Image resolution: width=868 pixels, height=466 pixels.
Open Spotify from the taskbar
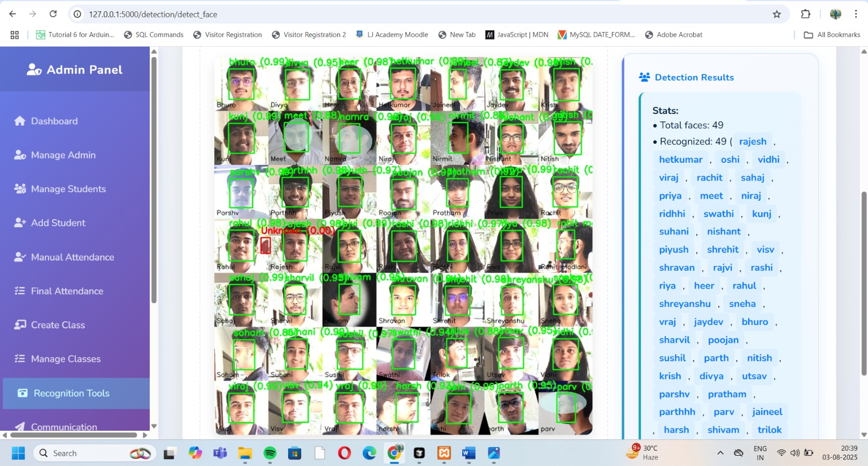270,453
